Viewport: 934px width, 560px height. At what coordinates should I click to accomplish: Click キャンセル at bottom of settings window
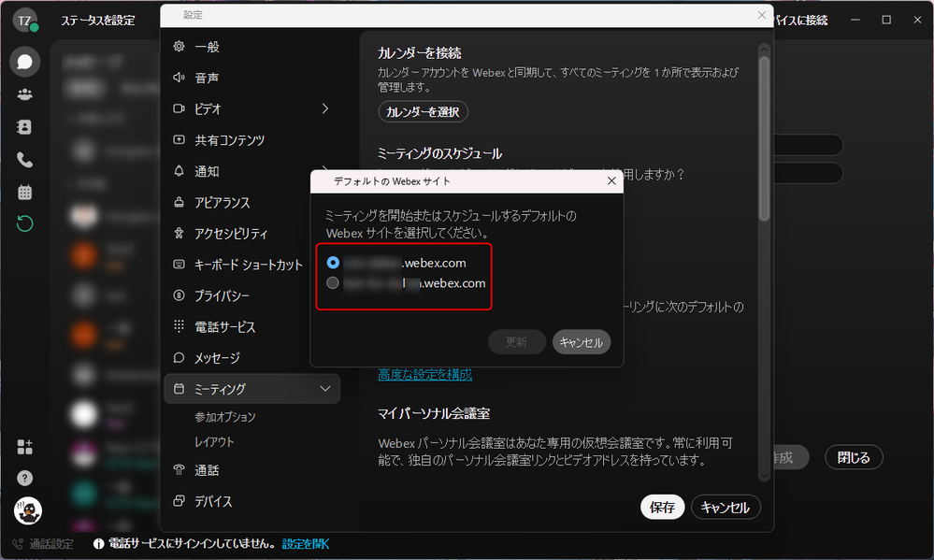coord(726,507)
